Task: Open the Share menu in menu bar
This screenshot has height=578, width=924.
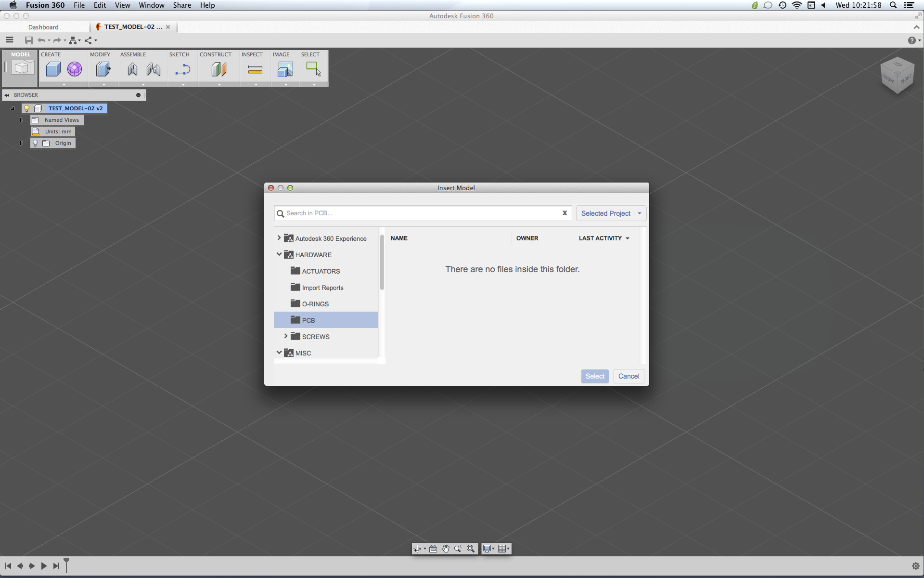Action: [x=182, y=5]
